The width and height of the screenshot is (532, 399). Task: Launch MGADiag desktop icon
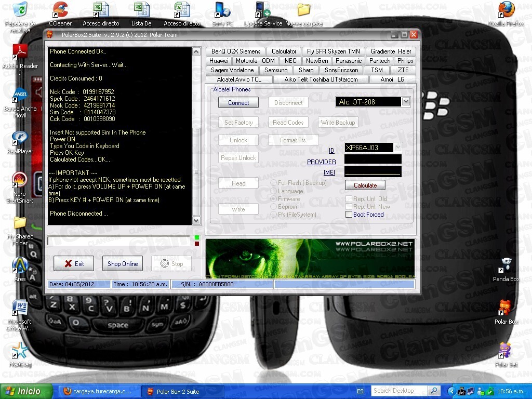coord(20,355)
